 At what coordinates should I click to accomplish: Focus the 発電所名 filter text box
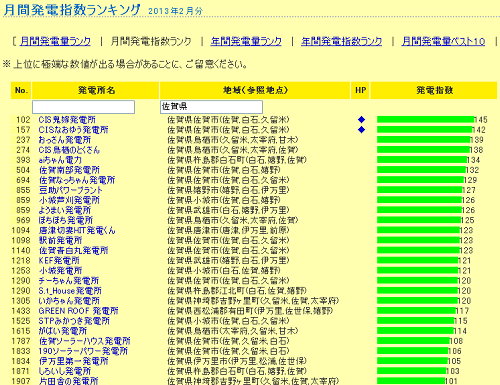[x=83, y=107]
